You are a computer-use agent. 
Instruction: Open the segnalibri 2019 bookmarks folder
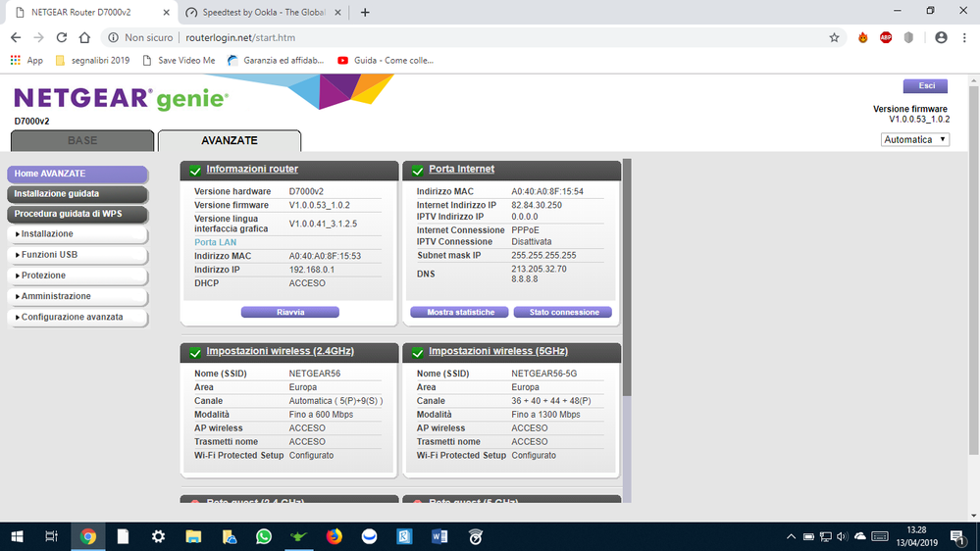(x=92, y=61)
